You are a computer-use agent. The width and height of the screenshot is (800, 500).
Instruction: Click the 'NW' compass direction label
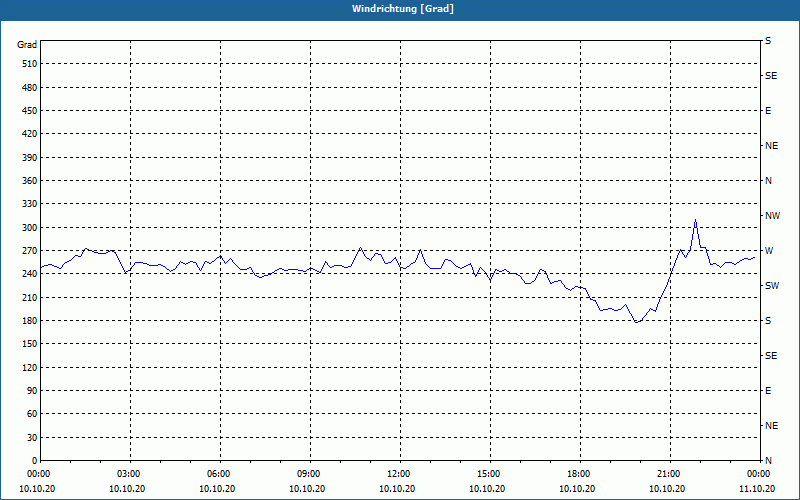coord(772,216)
